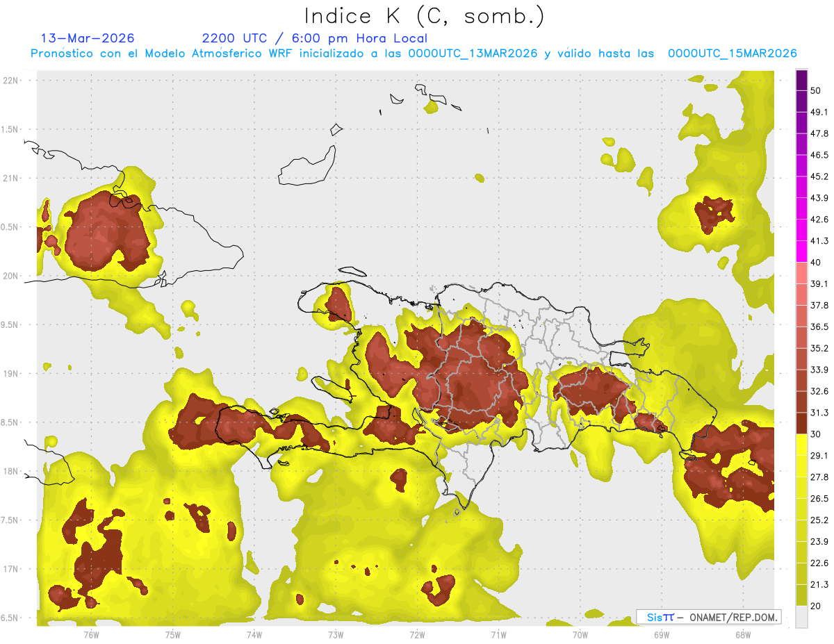Click colorbar value "35.2"
This screenshot has width=834, height=644.
[819, 348]
